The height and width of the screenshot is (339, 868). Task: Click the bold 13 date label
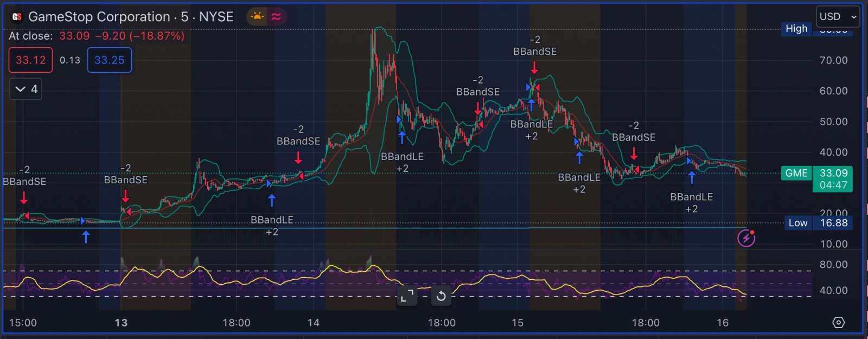(x=121, y=323)
